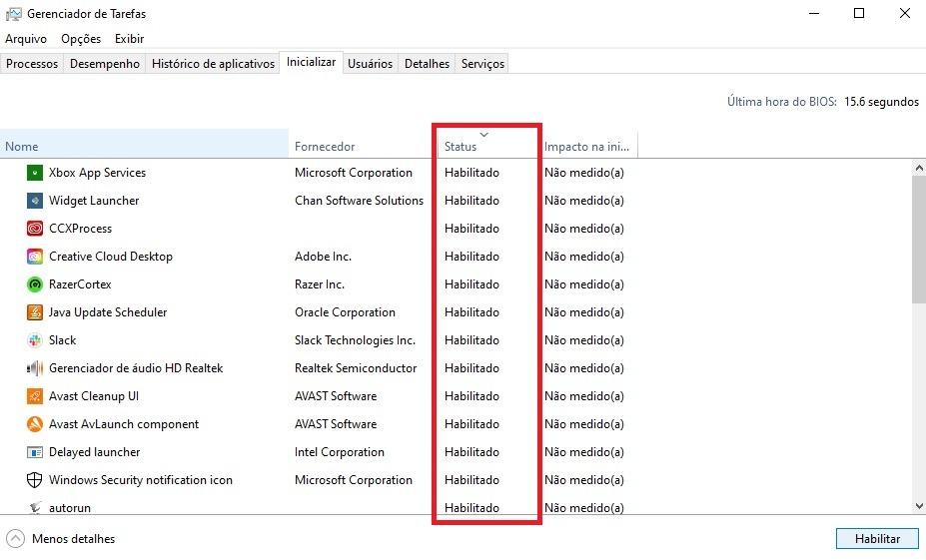Click the scrollbar down arrow
The height and width of the screenshot is (560, 926).
point(919,506)
